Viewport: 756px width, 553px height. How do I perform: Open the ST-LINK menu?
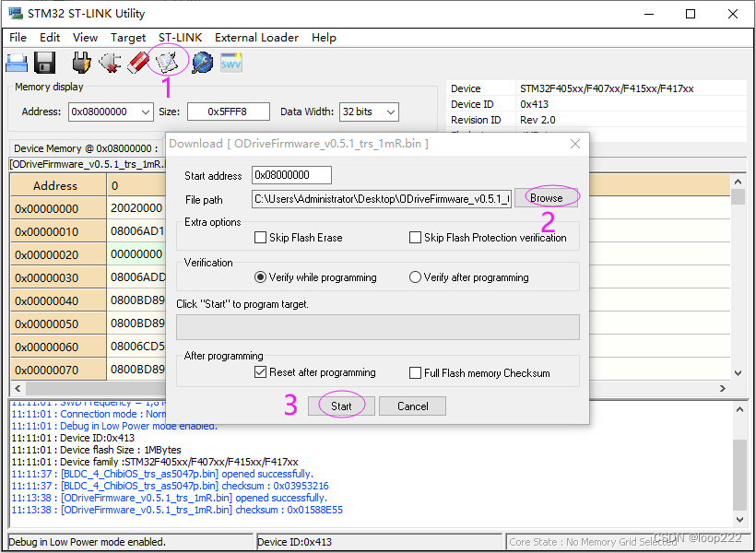pyautogui.click(x=181, y=38)
